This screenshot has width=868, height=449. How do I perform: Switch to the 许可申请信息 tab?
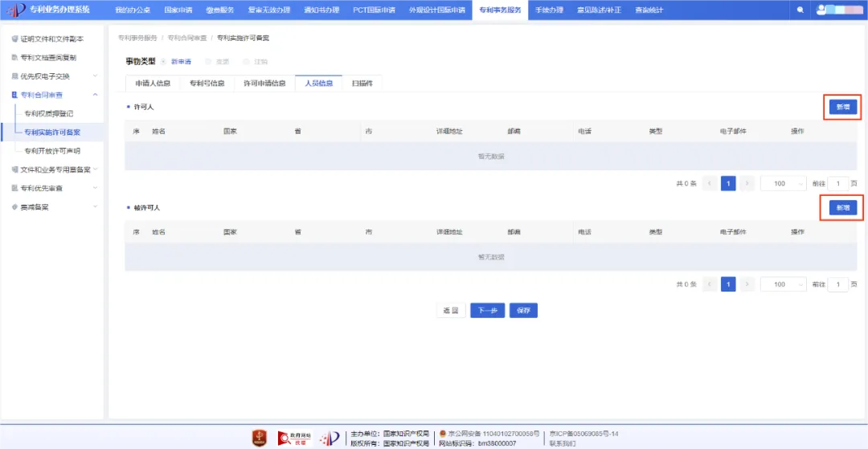pyautogui.click(x=264, y=84)
